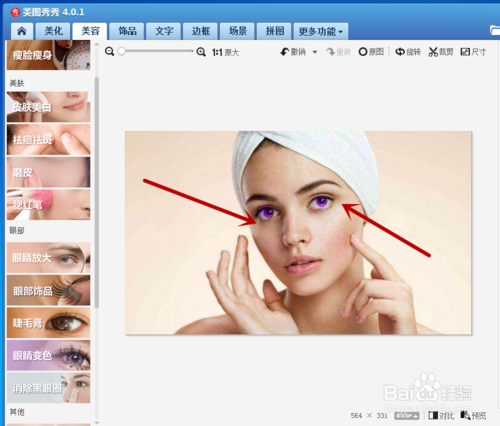The height and width of the screenshot is (426, 500).
Task: Expand the undo history dropdown arrow
Action: coord(315,52)
